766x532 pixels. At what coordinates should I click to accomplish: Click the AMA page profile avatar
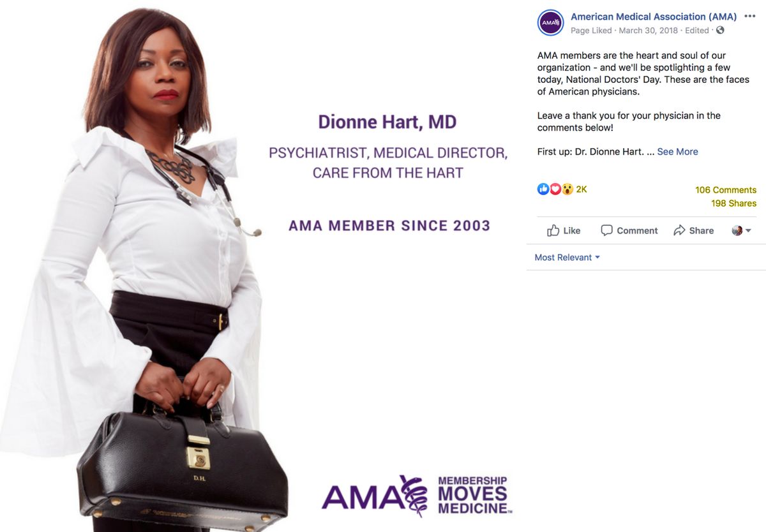click(x=550, y=23)
